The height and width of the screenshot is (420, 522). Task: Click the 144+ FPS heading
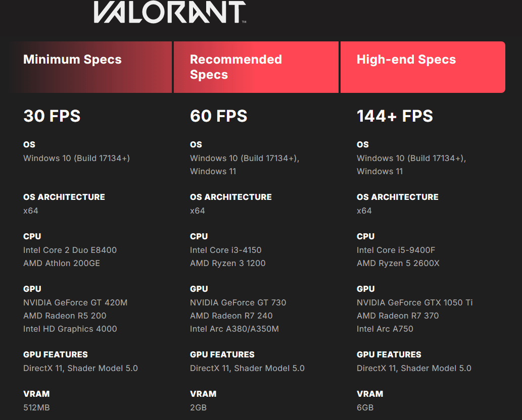[x=395, y=116]
